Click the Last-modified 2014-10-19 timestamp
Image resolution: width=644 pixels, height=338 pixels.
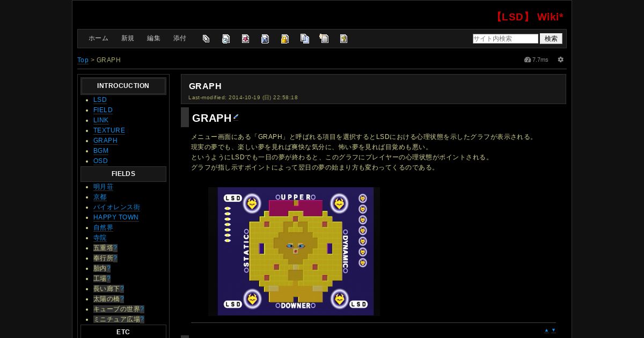(243, 98)
